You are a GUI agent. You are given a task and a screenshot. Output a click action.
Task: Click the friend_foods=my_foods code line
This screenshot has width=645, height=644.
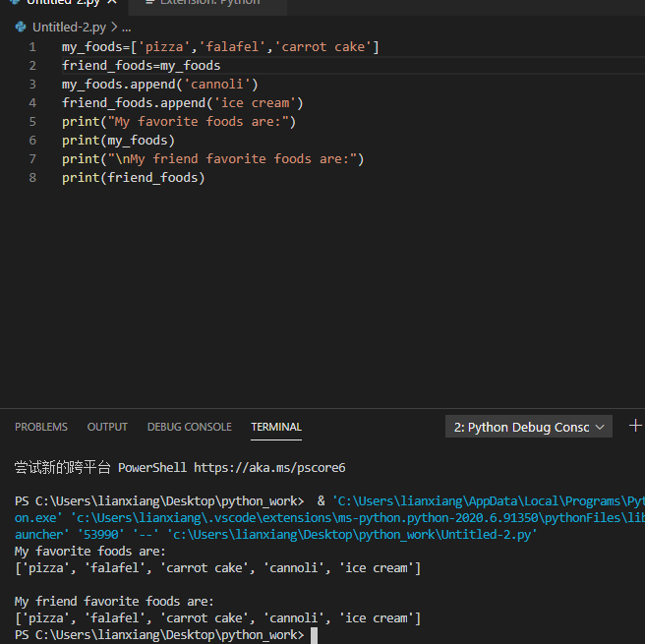click(142, 66)
